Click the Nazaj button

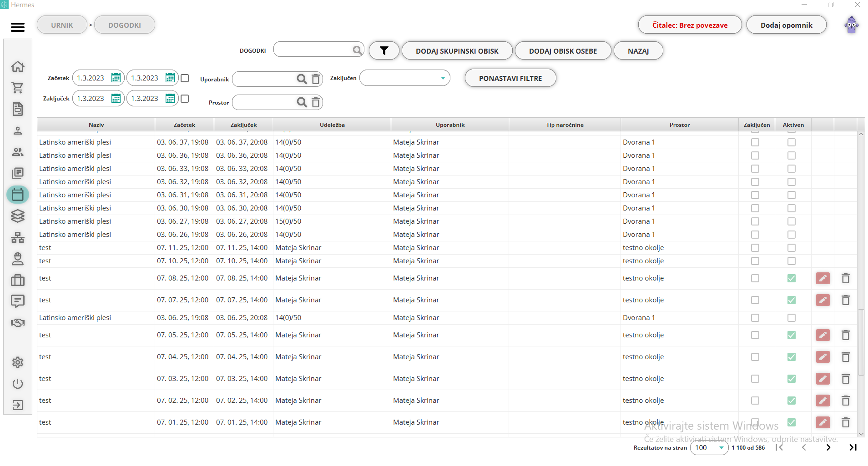tap(638, 51)
